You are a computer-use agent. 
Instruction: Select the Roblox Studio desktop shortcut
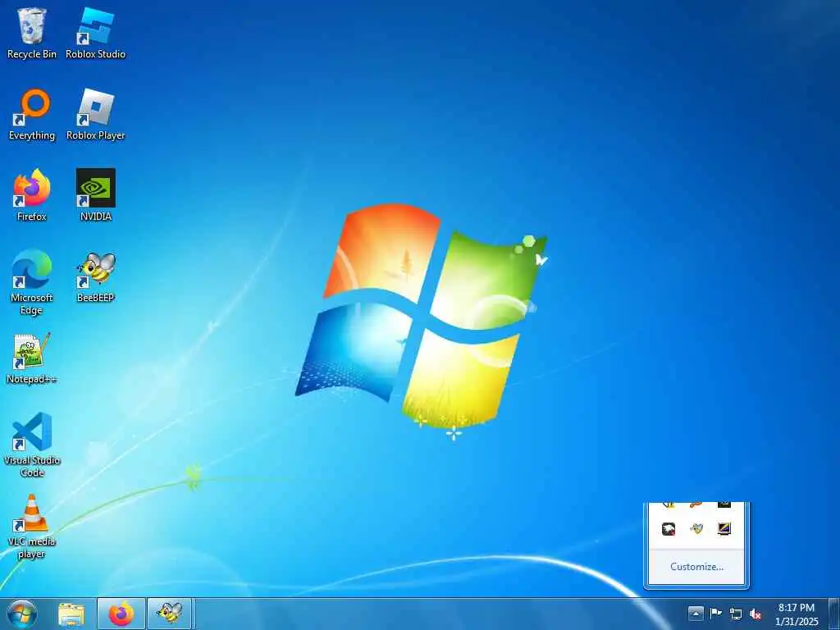click(95, 33)
